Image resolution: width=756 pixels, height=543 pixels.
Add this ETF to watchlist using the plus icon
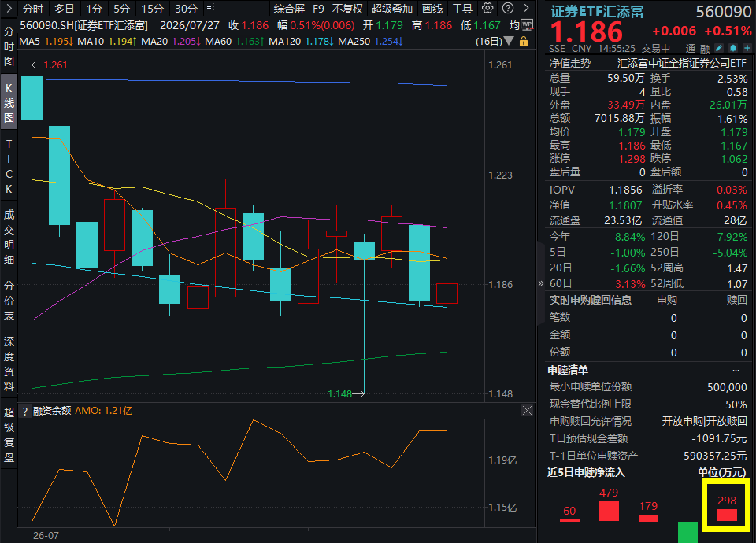tap(747, 48)
